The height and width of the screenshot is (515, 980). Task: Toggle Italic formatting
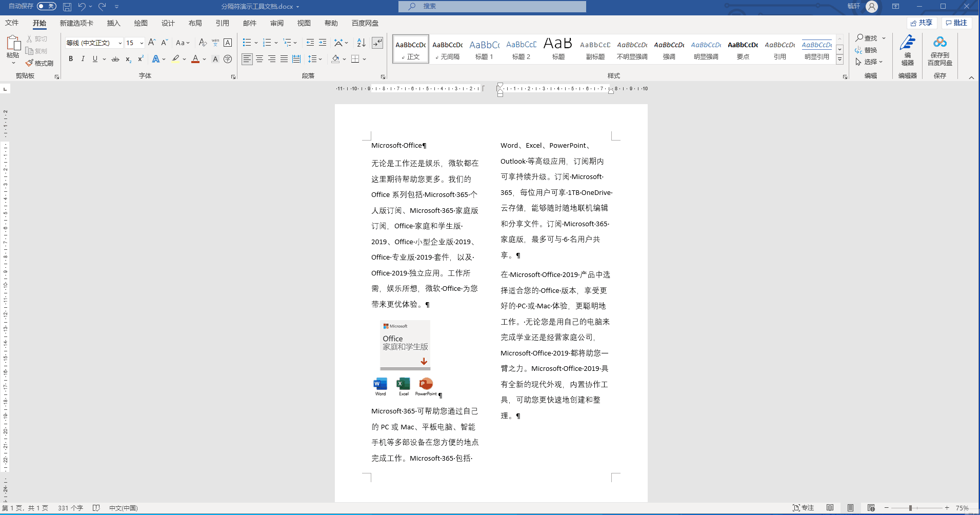coord(83,59)
